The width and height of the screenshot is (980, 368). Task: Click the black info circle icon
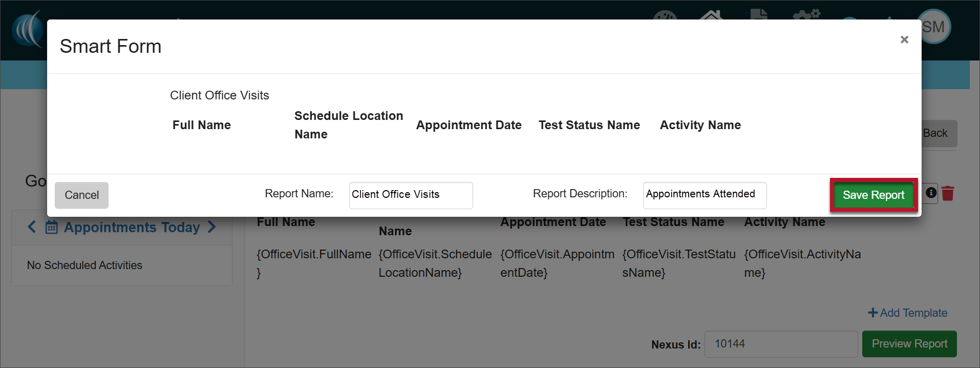pos(931,193)
